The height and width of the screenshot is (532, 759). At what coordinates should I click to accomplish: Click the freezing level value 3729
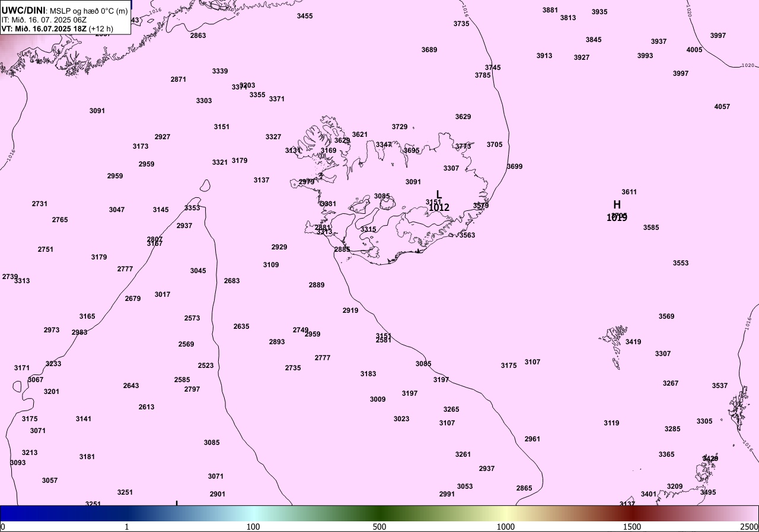400,127
